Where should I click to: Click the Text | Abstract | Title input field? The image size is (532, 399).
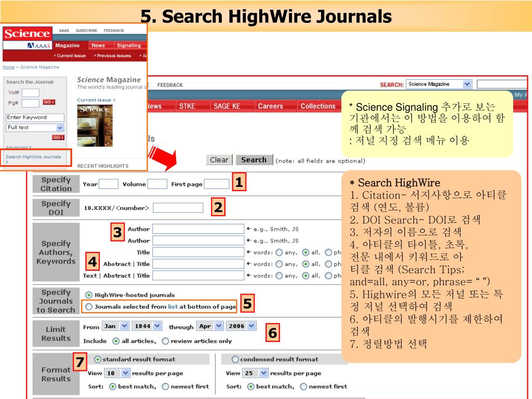[198, 275]
